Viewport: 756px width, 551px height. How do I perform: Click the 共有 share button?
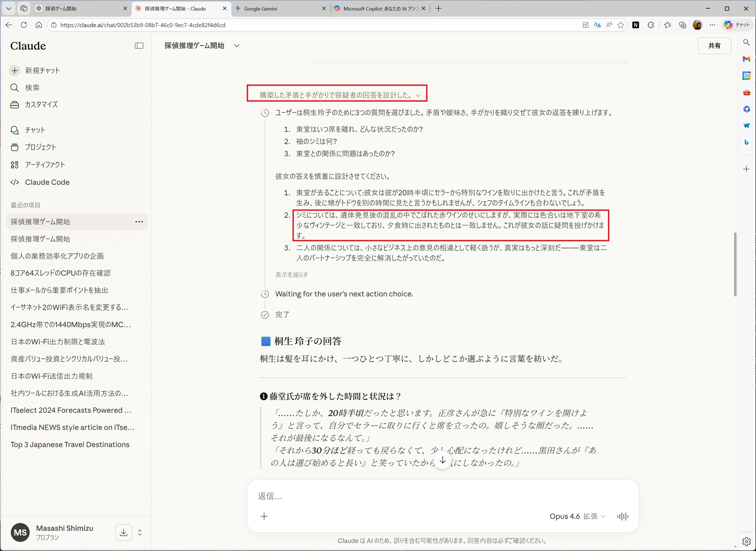tap(714, 45)
